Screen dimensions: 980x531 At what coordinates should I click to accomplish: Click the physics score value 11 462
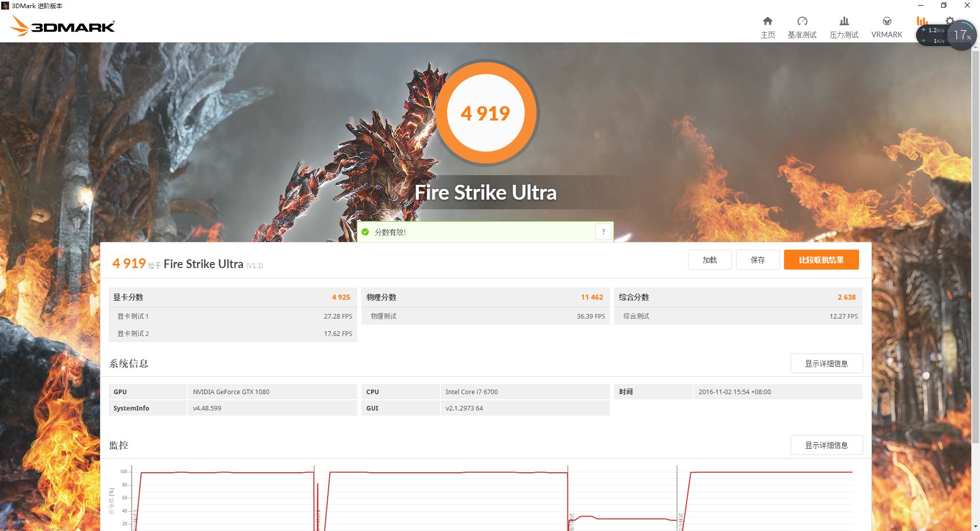click(592, 297)
